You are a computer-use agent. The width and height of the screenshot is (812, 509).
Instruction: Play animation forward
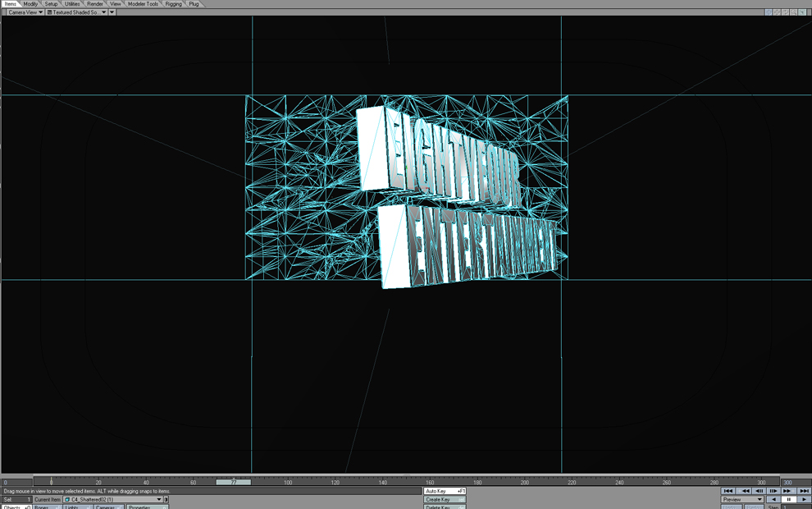805,499
